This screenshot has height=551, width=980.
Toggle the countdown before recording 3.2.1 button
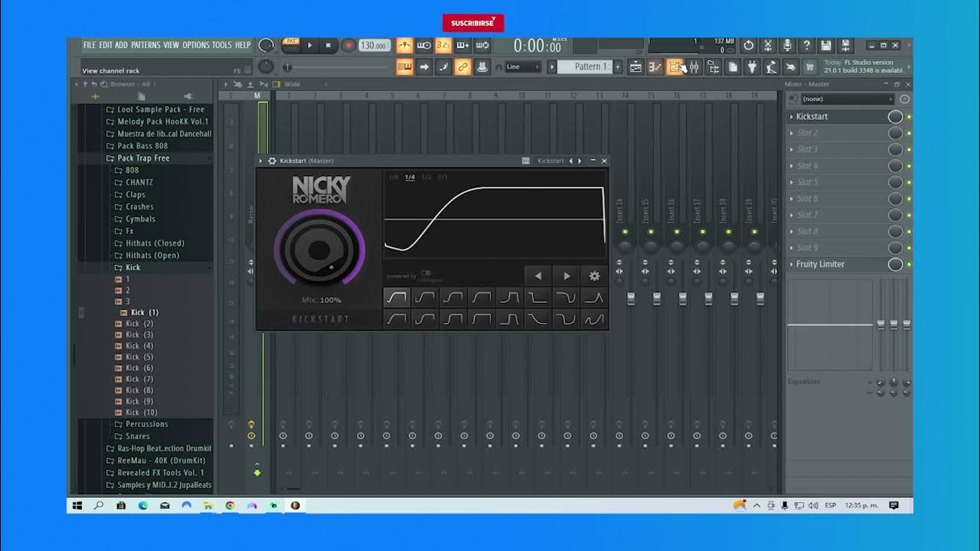tap(443, 45)
